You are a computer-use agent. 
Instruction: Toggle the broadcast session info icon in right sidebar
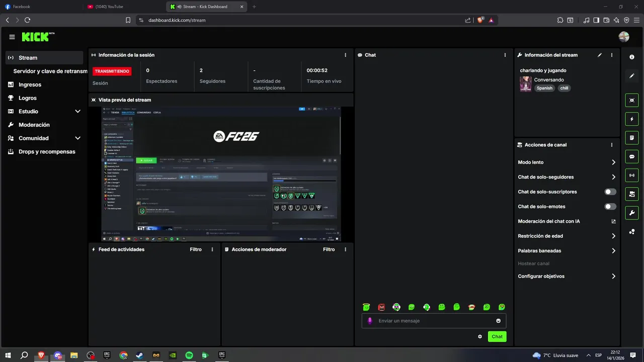pyautogui.click(x=632, y=175)
